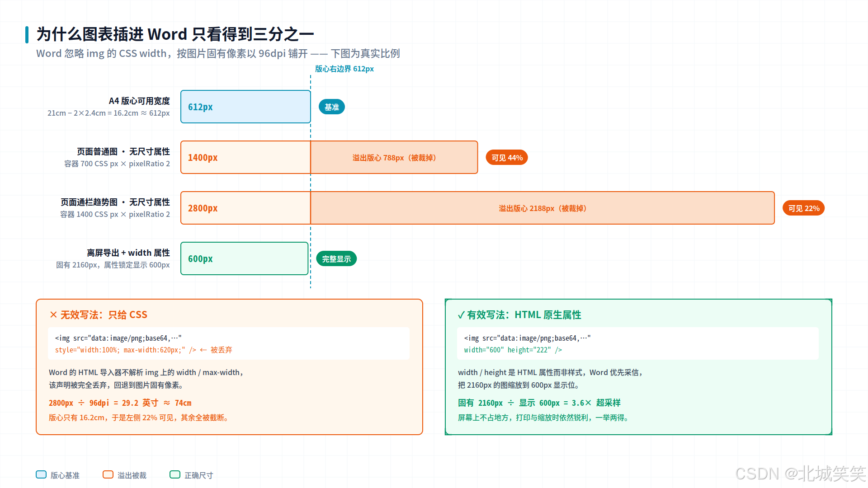Viewport: 868px width, 488px height.
Task: Click the 完整显示 badge
Action: [x=336, y=259]
